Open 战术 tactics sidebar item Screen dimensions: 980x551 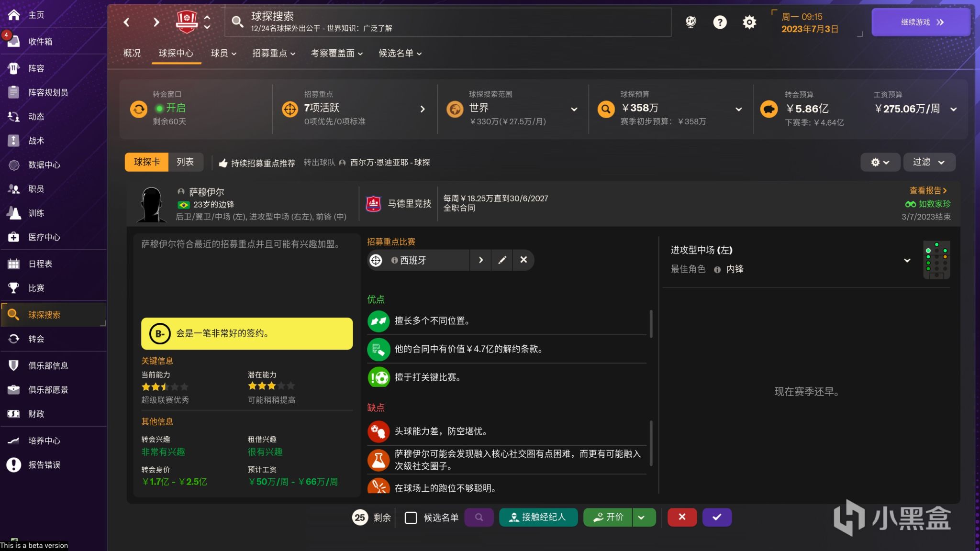click(53, 141)
